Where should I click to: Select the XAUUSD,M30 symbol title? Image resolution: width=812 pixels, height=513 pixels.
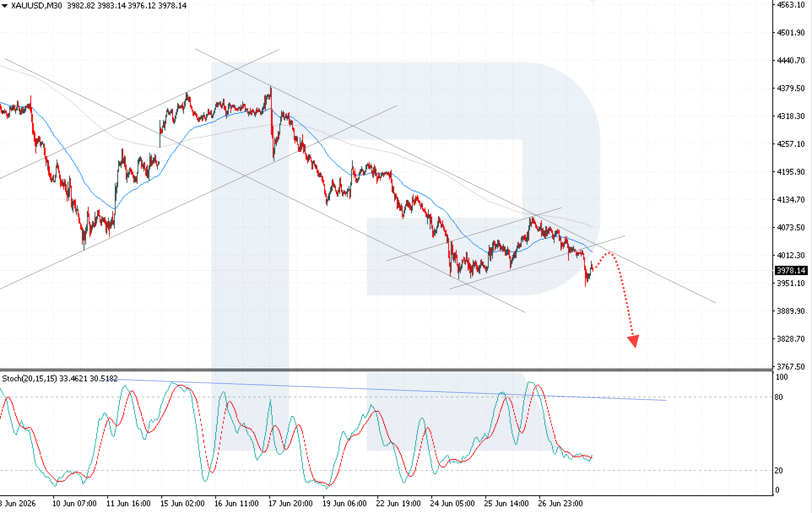(36, 5)
